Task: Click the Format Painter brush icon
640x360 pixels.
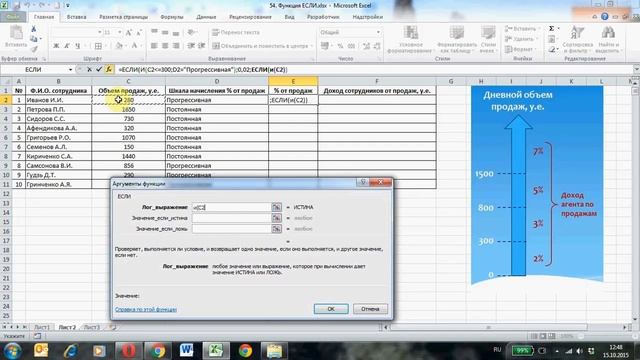Action: coord(34,49)
